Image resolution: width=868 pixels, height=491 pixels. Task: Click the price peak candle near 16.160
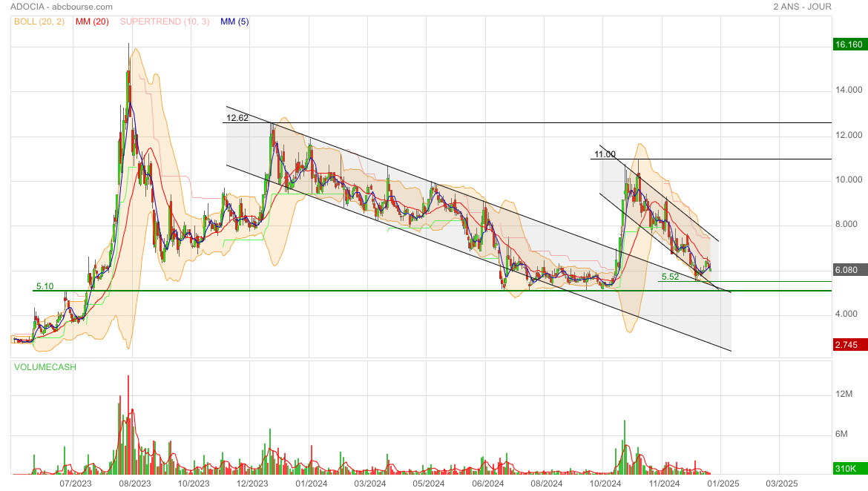coord(128,77)
